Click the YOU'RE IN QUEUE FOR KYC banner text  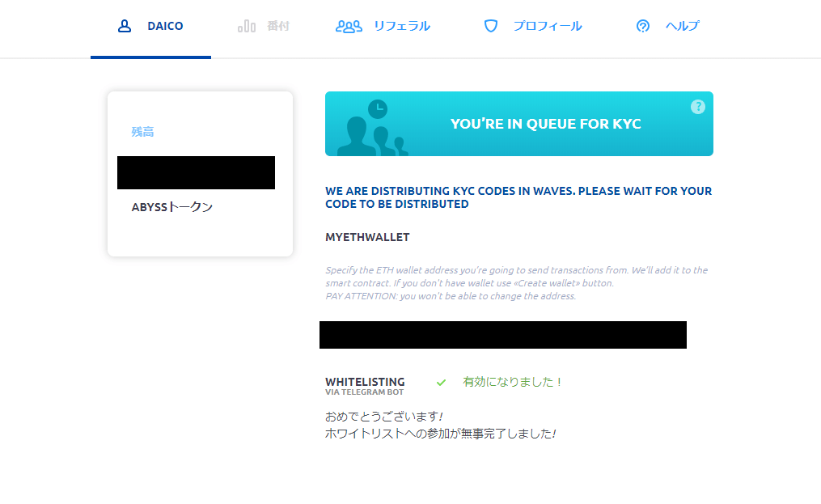pos(546,124)
